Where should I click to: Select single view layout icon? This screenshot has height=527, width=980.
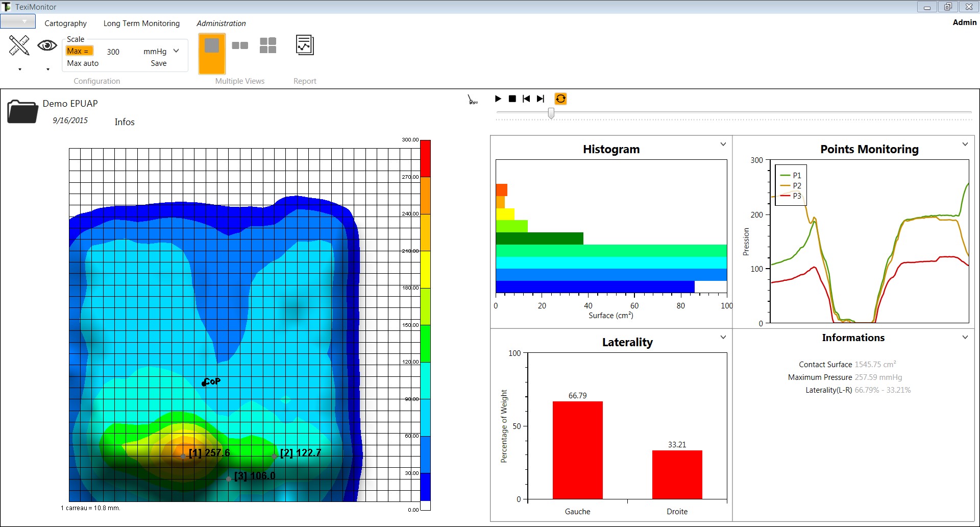[x=212, y=54]
